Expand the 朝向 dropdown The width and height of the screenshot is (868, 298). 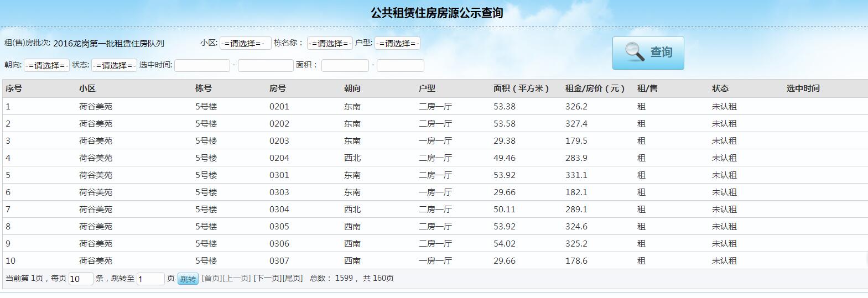click(x=46, y=65)
